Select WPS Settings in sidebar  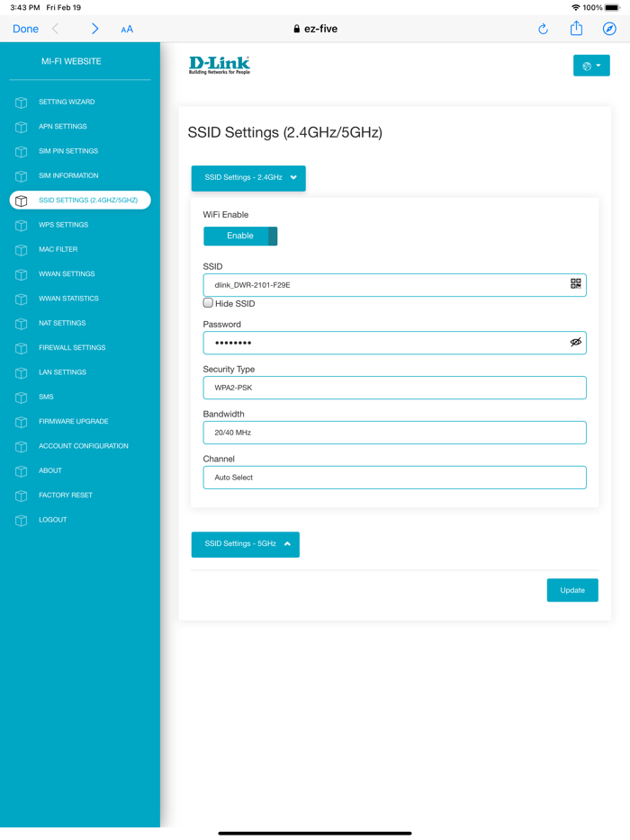[x=63, y=225]
